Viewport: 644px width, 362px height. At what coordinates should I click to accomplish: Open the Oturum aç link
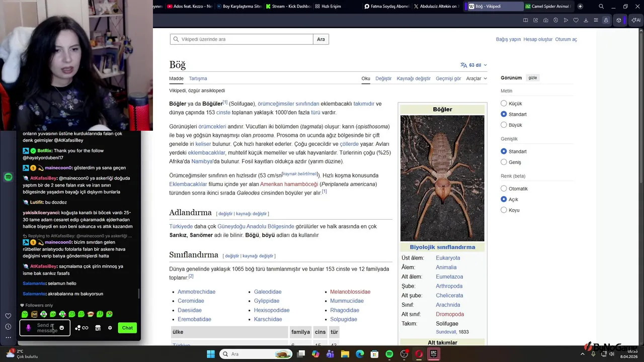(x=566, y=39)
